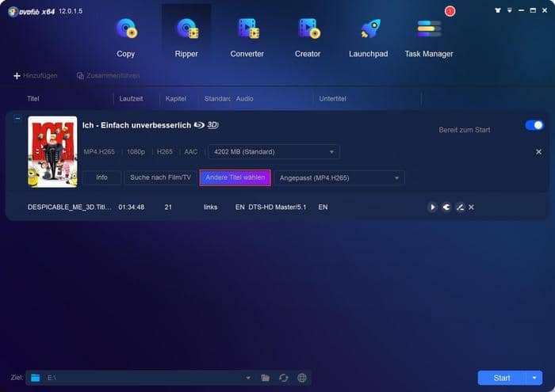Open the title bar dropdown menu icon
The height and width of the screenshot is (392, 555).
pyautogui.click(x=509, y=10)
